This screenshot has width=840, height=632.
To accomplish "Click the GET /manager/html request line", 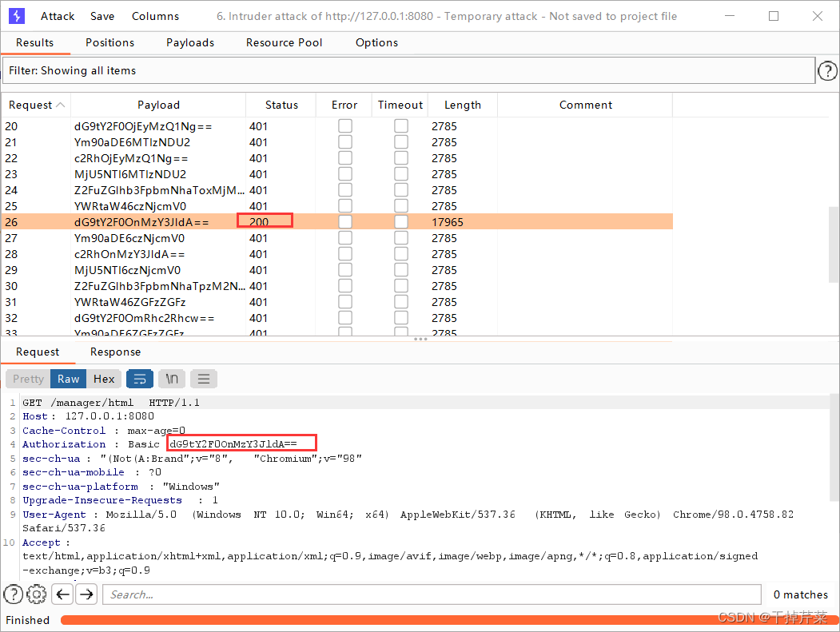I will coord(111,402).
